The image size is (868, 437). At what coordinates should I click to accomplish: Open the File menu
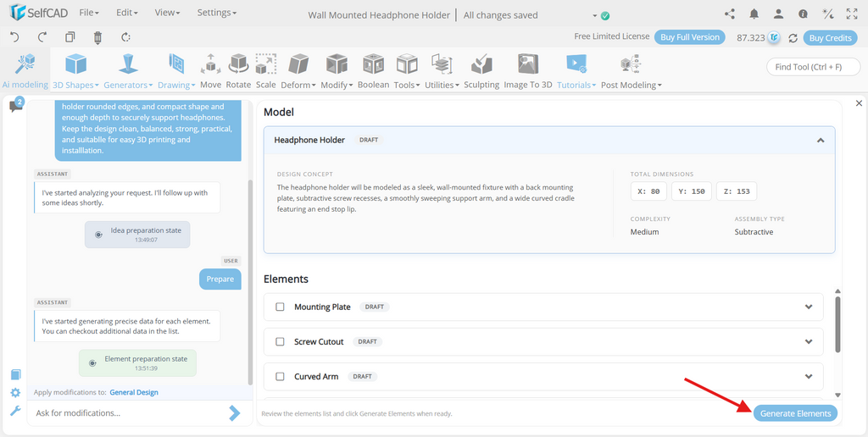(x=89, y=12)
